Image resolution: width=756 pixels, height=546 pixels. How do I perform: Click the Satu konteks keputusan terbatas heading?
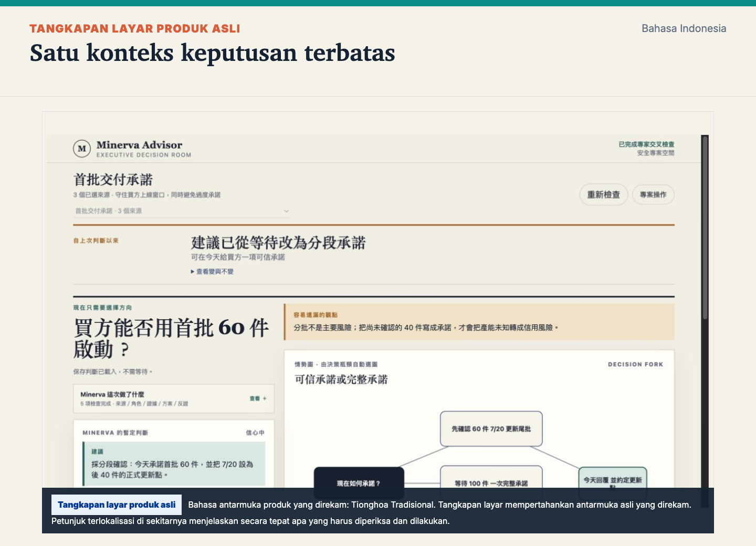[x=213, y=52]
